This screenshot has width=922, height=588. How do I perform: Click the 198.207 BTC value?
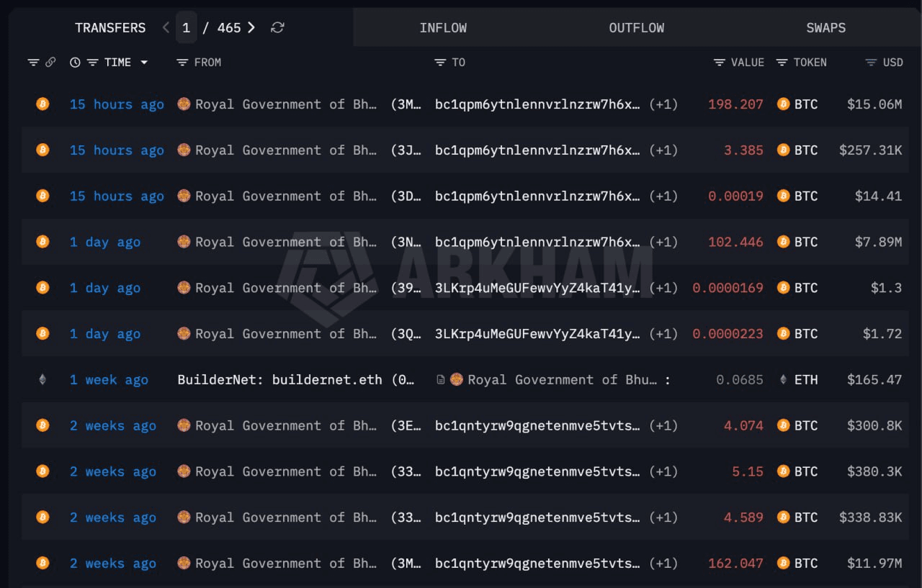coord(735,104)
